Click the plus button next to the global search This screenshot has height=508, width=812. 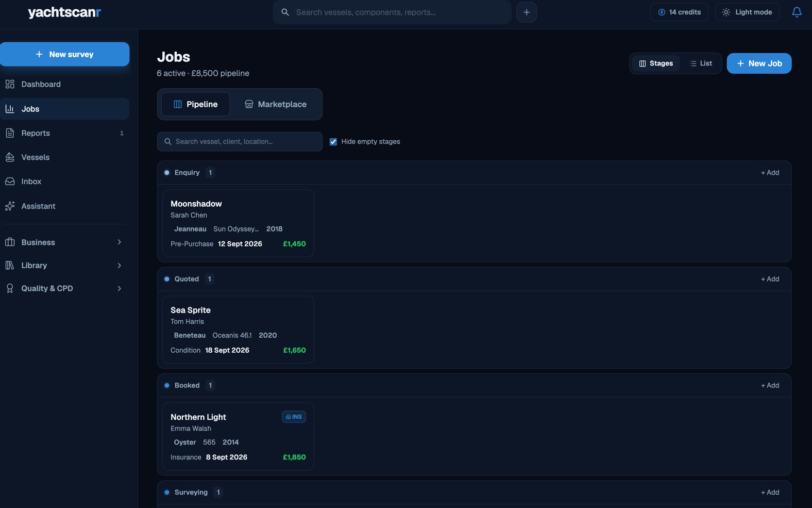click(527, 12)
